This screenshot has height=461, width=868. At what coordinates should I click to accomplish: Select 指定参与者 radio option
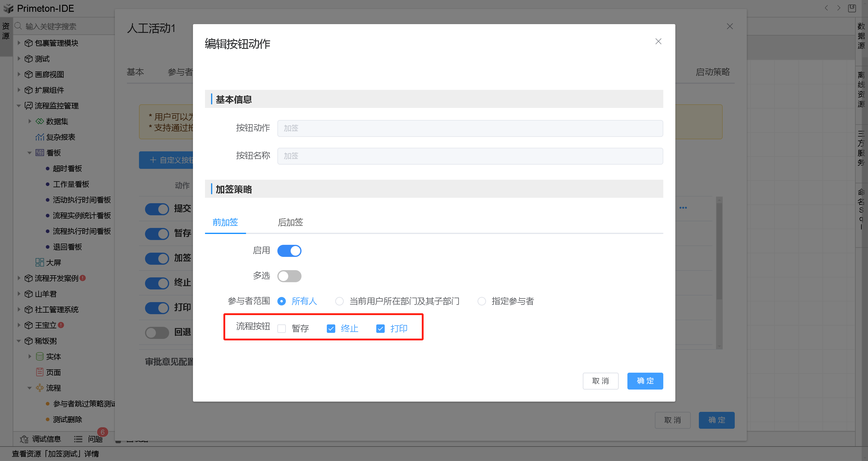[x=481, y=301]
